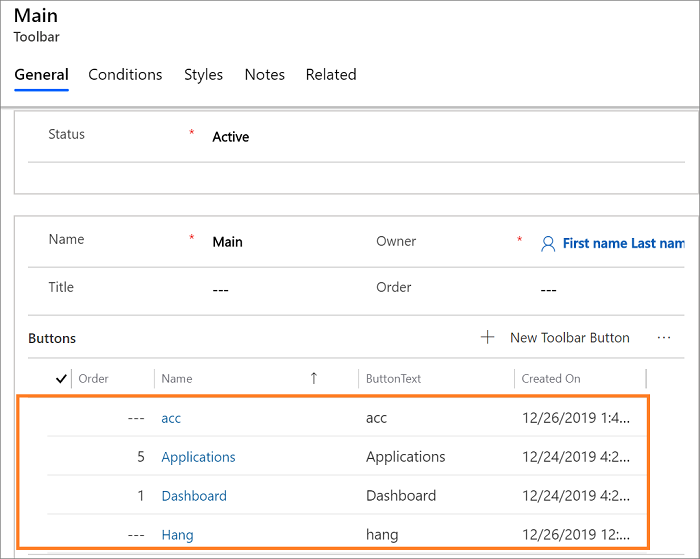
Task: Select ButtonText cell 'Applications'
Action: (406, 457)
